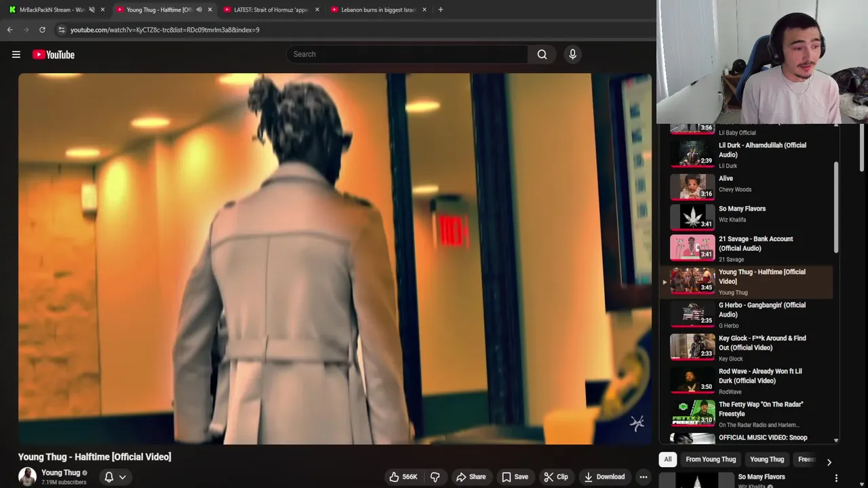Click the video player to pause
The height and width of the screenshot is (488, 868).
pos(335,259)
